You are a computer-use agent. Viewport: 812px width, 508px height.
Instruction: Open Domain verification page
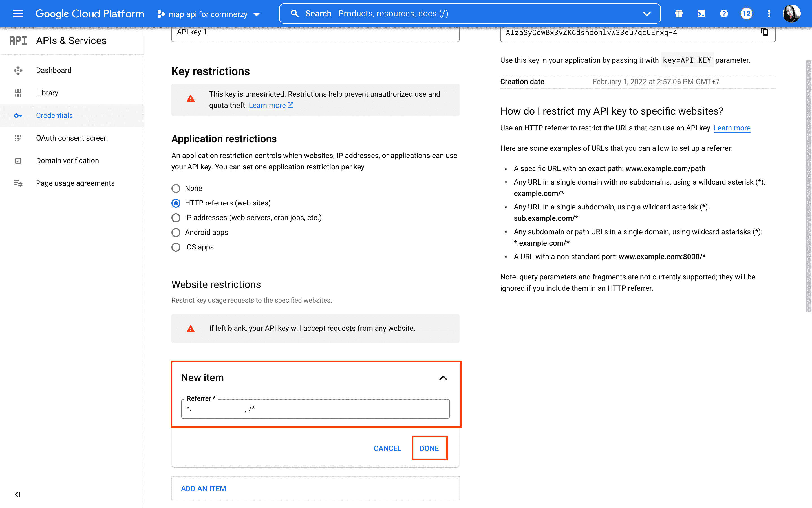72,160
